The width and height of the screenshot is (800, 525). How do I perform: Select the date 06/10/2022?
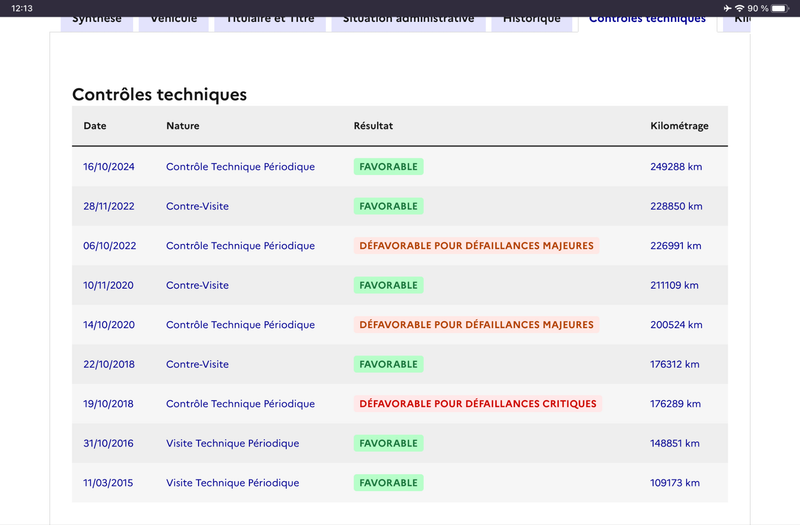click(x=110, y=246)
